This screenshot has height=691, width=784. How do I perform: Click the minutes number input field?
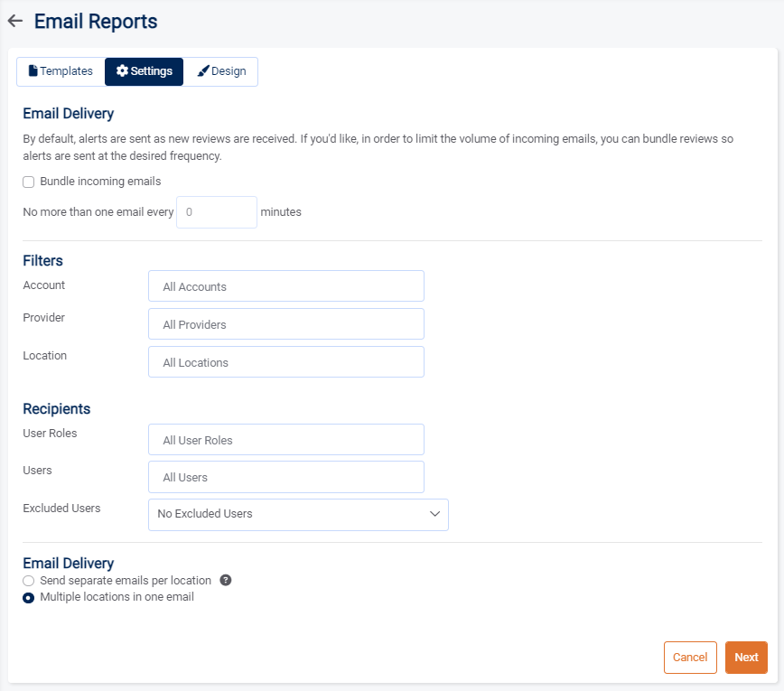click(216, 211)
